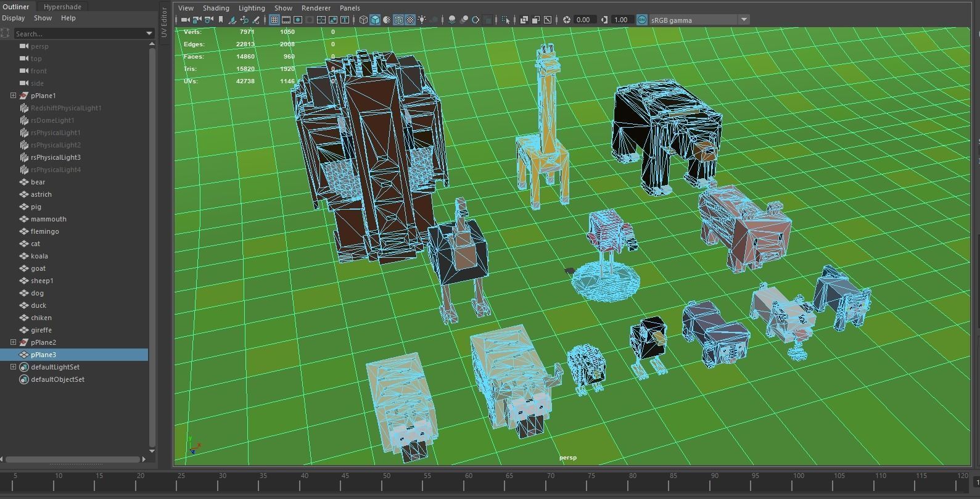
Task: Open the Outliner Help menu
Action: pos(68,18)
